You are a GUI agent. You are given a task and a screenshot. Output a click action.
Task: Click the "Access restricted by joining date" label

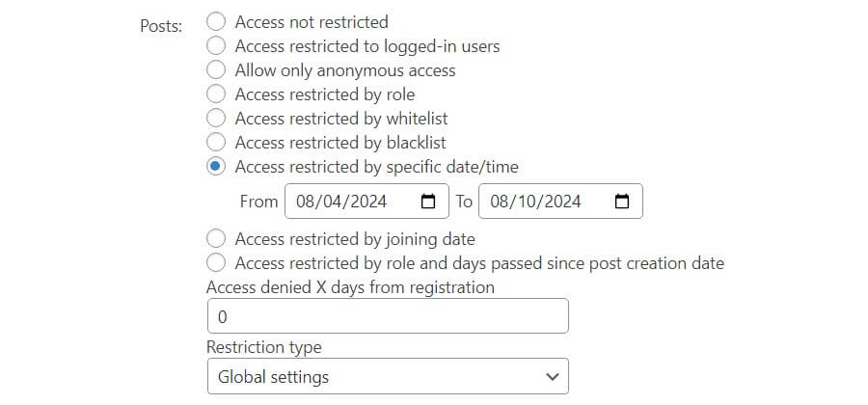355,238
